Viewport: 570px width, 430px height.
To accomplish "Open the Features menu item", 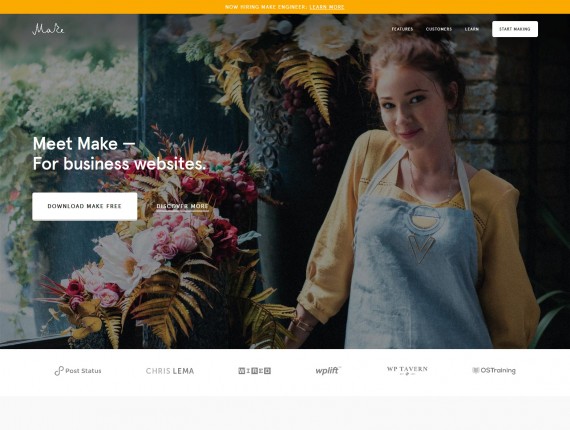I will [402, 29].
